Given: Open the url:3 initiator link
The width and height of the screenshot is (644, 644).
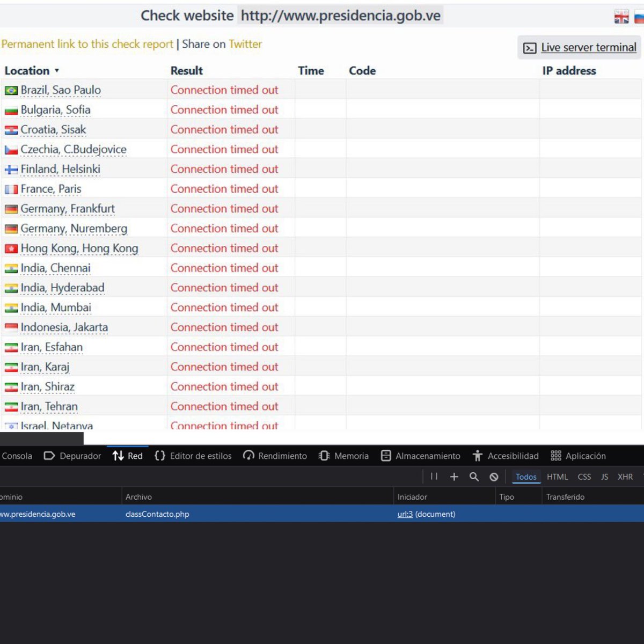Looking at the screenshot, I should 405,514.
